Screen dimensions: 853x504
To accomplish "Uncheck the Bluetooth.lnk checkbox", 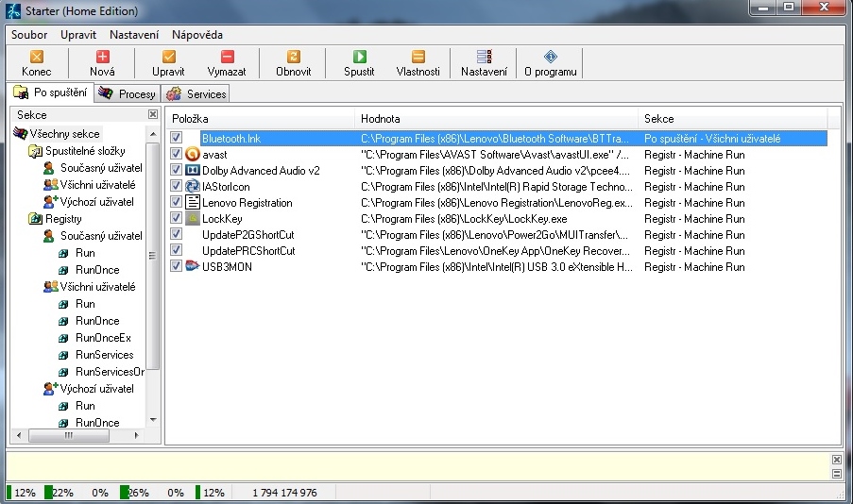I will coord(176,138).
